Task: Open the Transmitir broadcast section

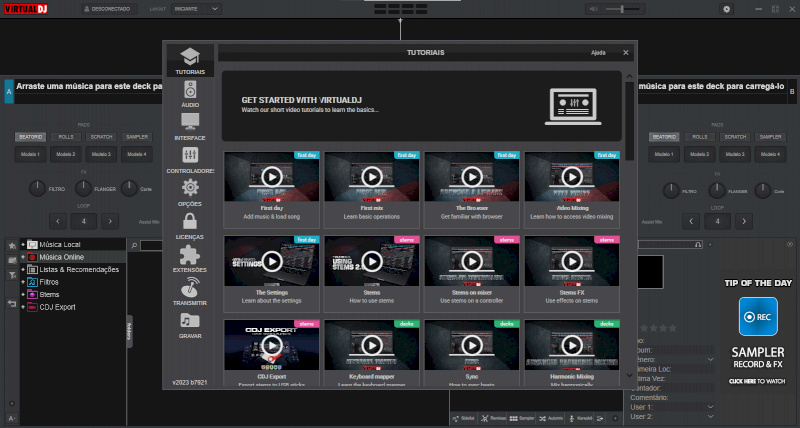Action: [190, 292]
